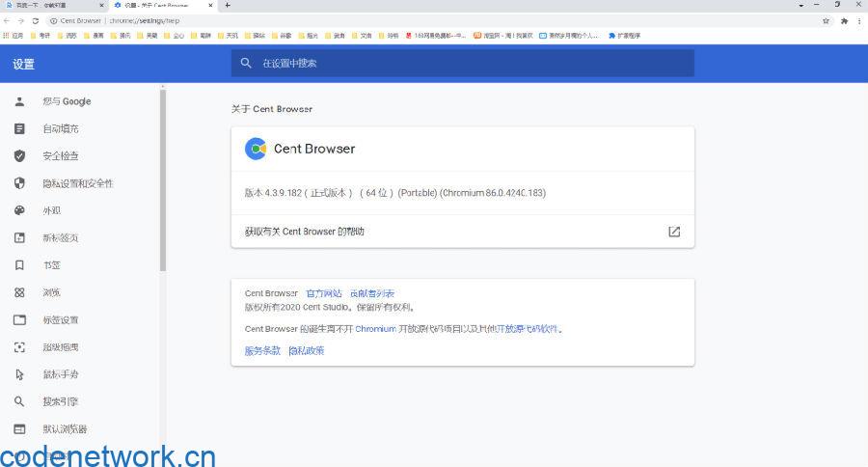Reload the page with refresh icon

point(36,20)
